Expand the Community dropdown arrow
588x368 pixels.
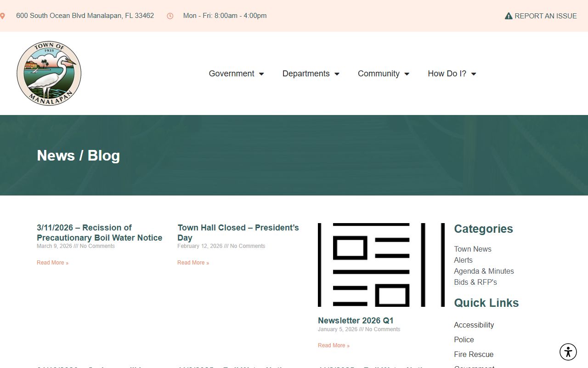407,74
